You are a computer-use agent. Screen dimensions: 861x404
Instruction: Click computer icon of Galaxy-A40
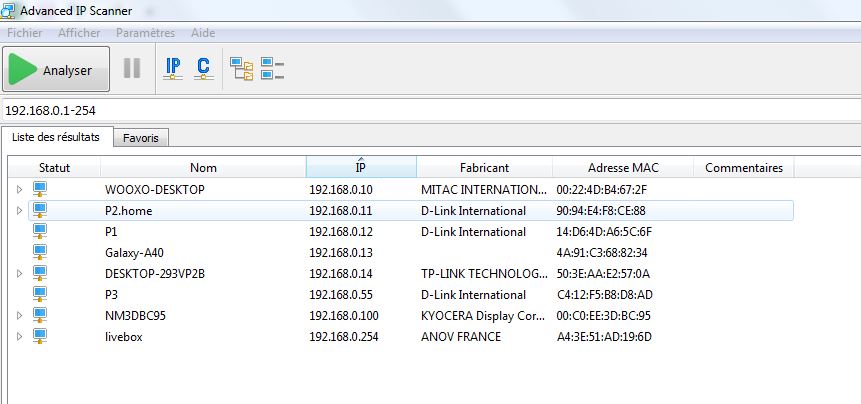pos(40,252)
